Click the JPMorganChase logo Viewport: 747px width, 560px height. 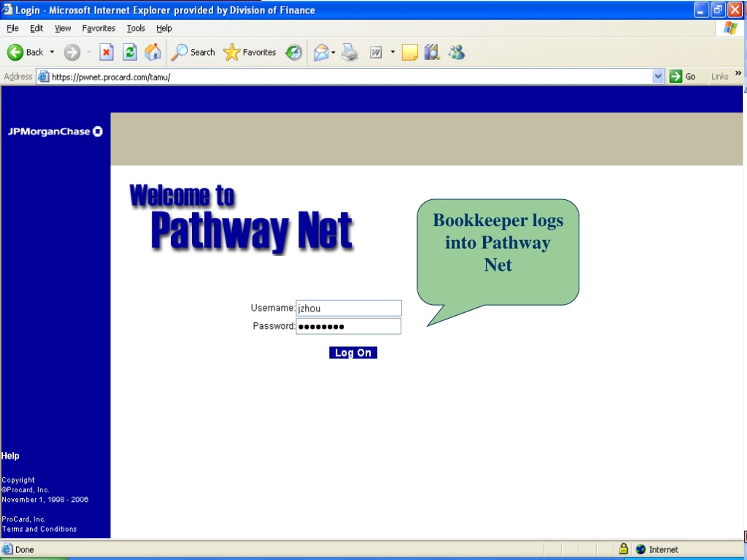[x=55, y=132]
